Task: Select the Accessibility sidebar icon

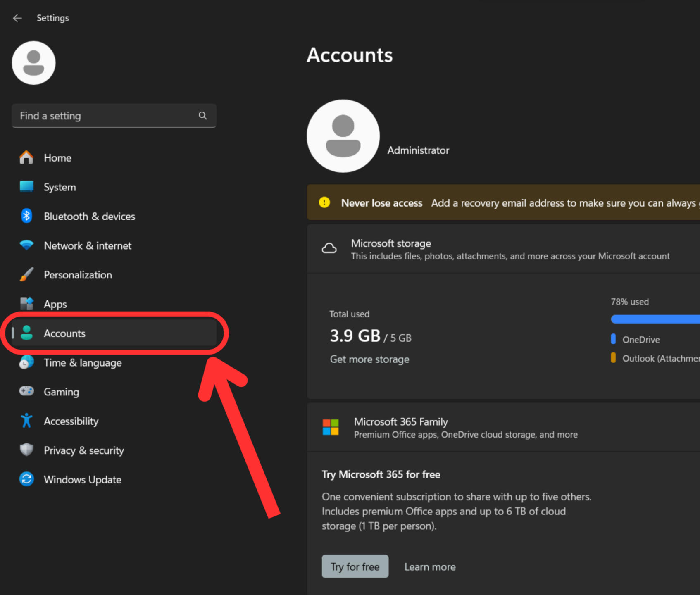Action: (26, 421)
